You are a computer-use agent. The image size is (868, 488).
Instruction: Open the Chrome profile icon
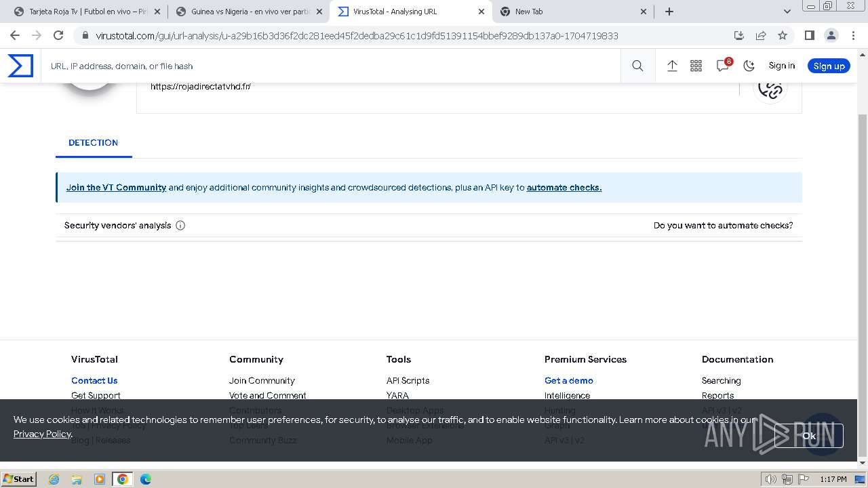pyautogui.click(x=831, y=36)
